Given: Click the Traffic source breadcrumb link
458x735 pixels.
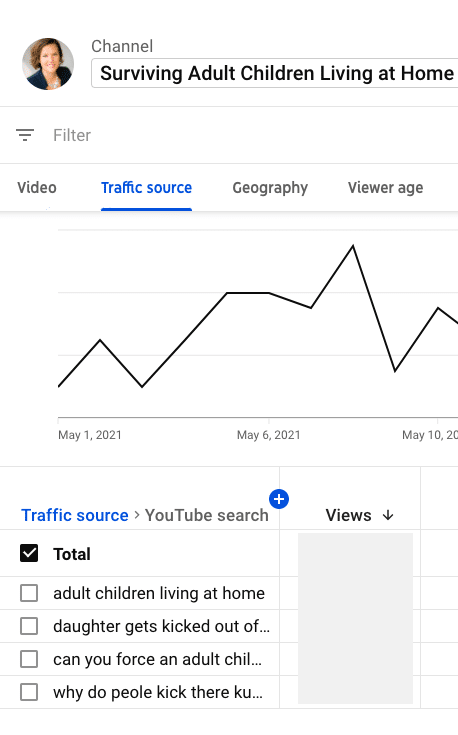Looking at the screenshot, I should click(x=75, y=515).
